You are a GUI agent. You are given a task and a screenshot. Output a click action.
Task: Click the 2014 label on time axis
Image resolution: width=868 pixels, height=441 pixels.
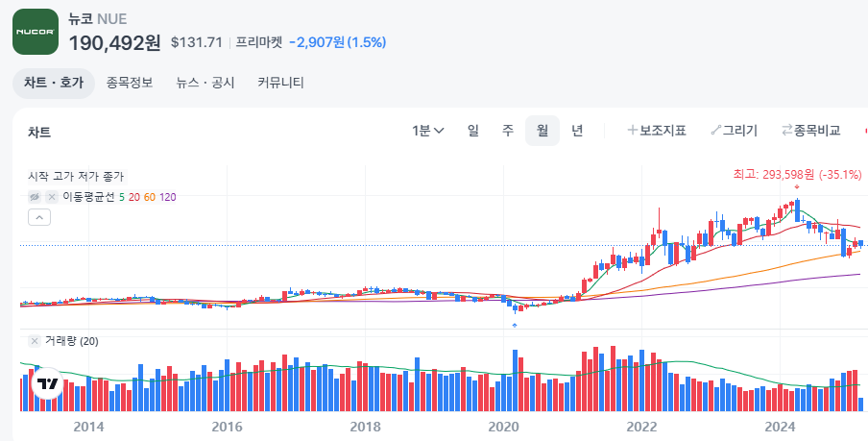[88, 427]
